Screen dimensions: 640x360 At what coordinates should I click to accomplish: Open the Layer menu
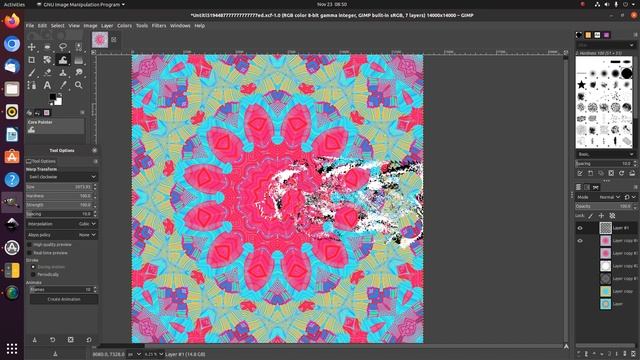pyautogui.click(x=107, y=26)
